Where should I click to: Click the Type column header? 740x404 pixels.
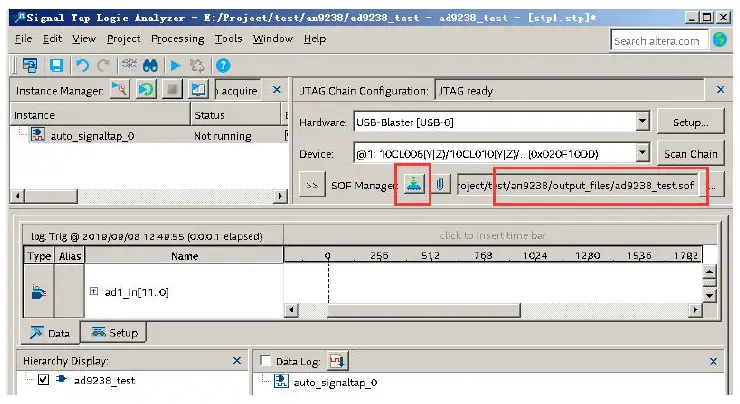39,256
